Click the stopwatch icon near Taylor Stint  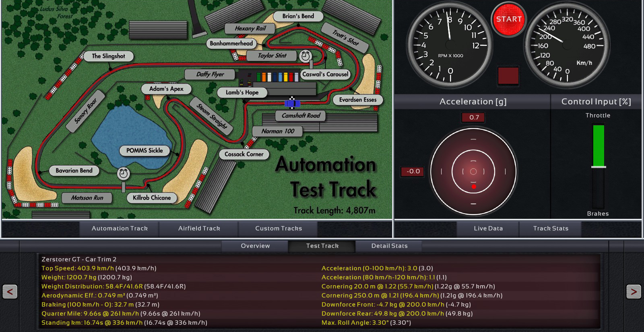click(305, 56)
